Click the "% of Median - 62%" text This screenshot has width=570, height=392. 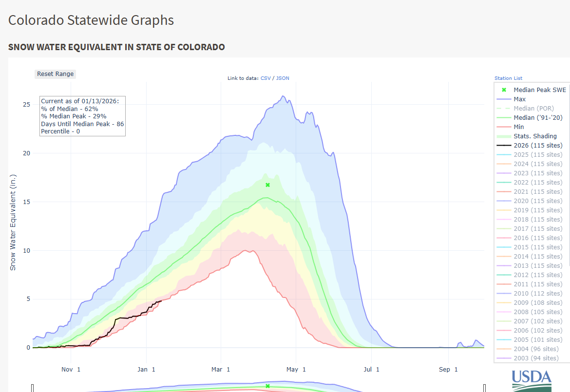[x=70, y=109]
